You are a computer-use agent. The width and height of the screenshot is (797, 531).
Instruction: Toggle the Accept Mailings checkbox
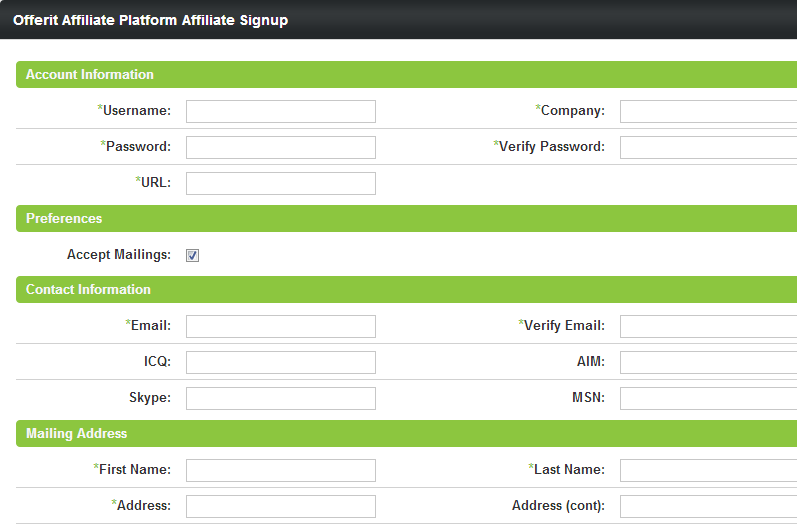(x=192, y=255)
